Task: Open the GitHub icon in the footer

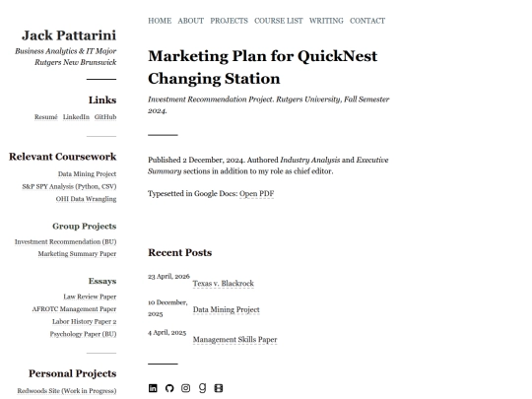Action: [169, 388]
